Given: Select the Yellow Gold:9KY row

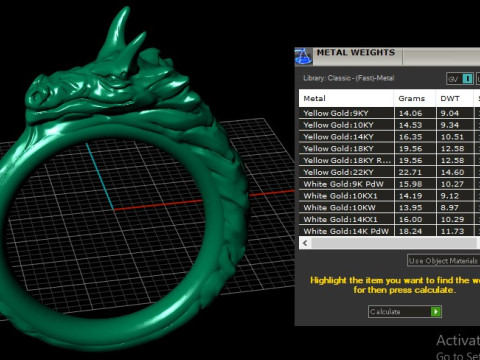Looking at the screenshot, I should tap(389, 113).
